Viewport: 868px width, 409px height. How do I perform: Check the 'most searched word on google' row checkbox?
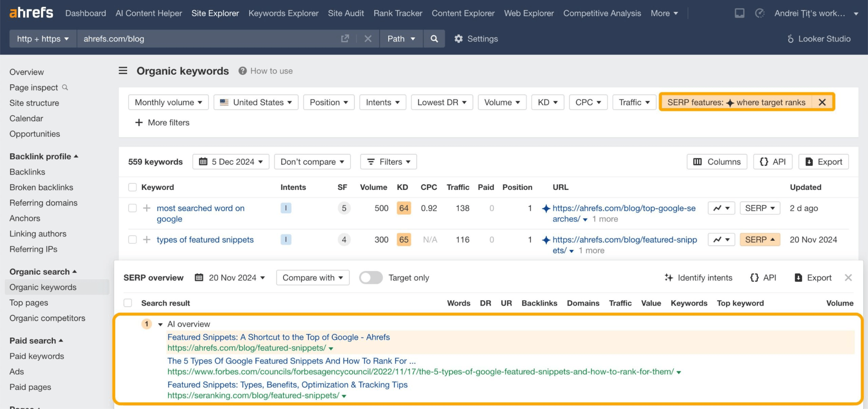tap(132, 208)
